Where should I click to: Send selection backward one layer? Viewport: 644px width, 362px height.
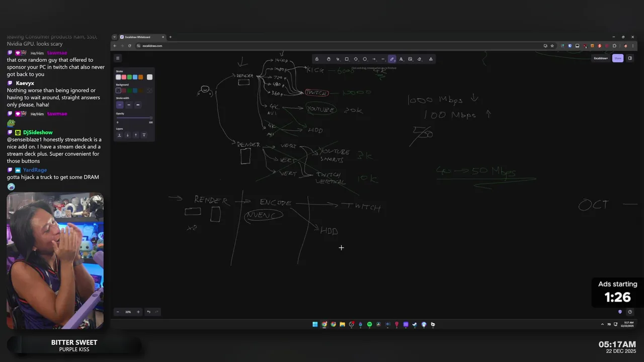pos(128,135)
